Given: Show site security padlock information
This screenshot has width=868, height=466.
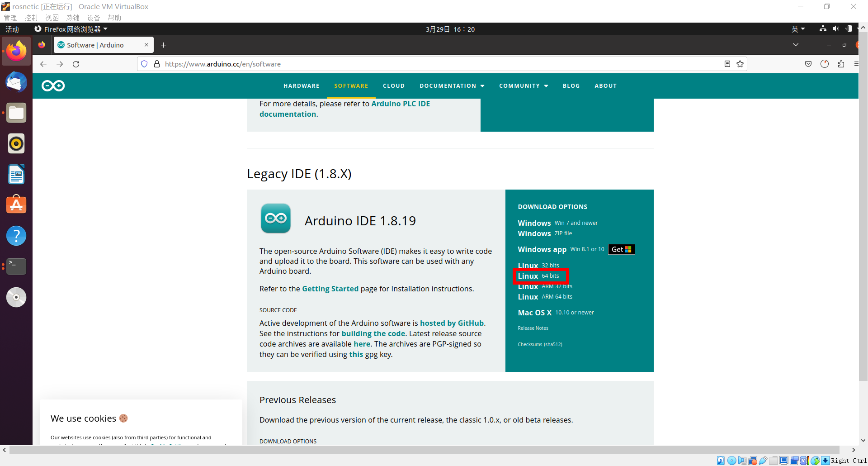Looking at the screenshot, I should [x=157, y=64].
